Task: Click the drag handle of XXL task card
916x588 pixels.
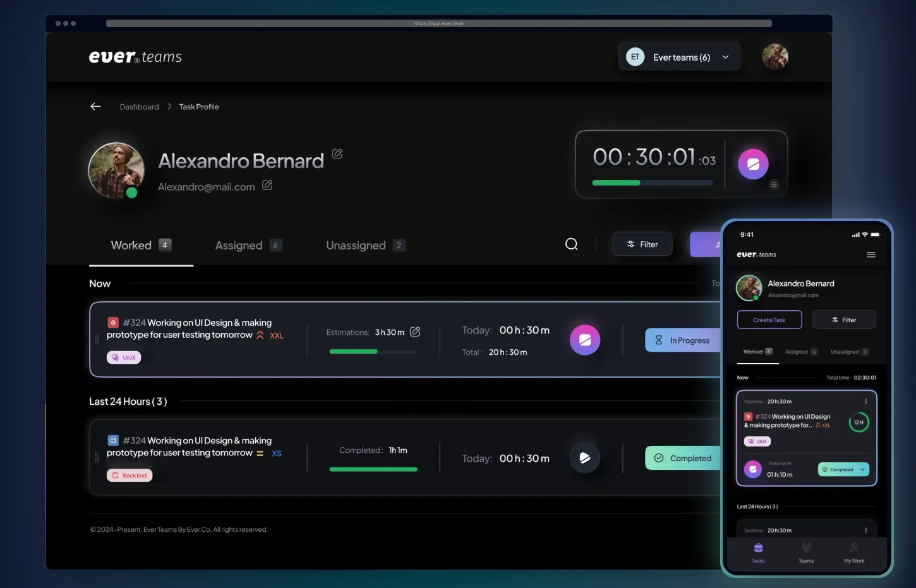Action: pos(97,340)
